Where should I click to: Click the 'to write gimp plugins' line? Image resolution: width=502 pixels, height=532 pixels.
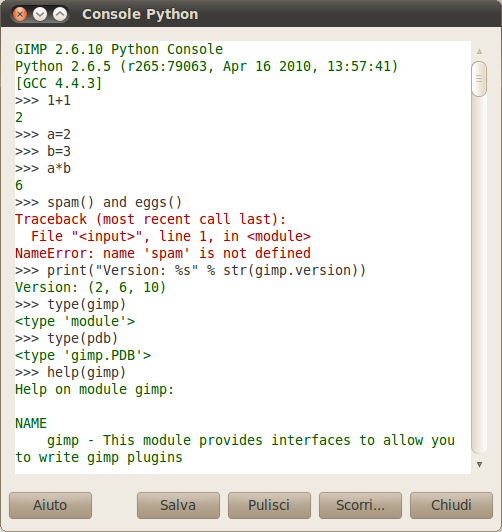[x=99, y=457]
